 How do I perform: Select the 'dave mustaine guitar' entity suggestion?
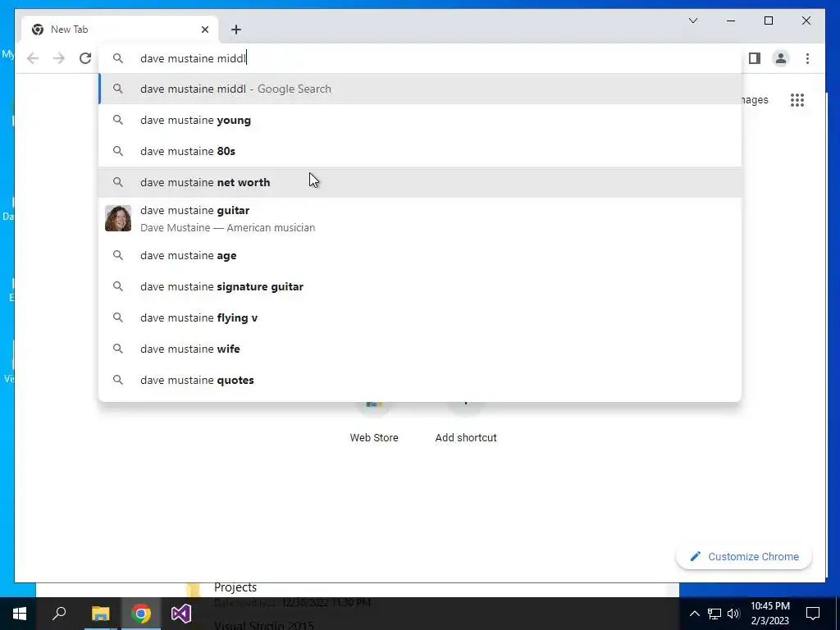[421, 218]
